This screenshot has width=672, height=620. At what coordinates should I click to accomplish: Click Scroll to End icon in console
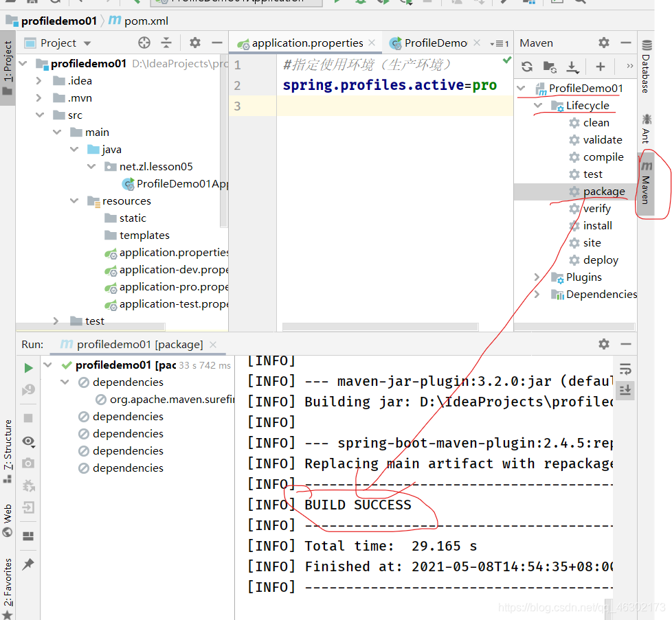[625, 390]
